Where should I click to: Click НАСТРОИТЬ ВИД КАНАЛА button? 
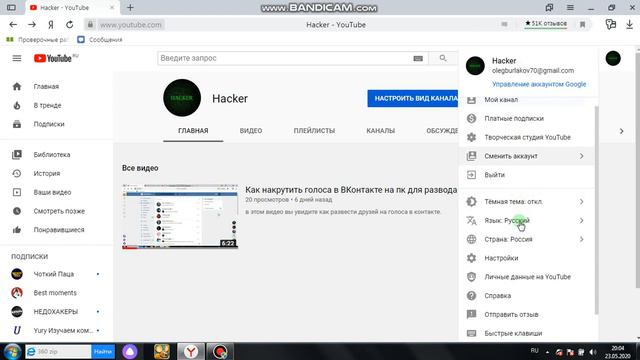pos(413,98)
